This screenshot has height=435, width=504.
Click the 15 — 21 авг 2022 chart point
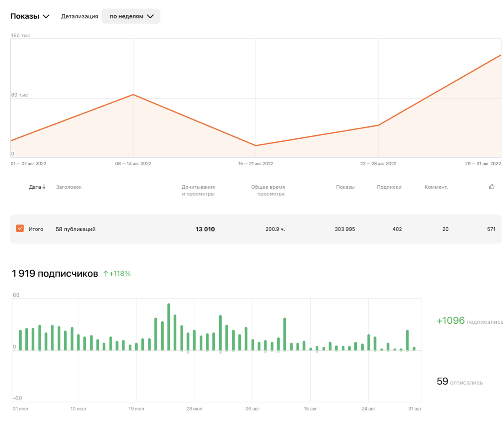click(256, 146)
